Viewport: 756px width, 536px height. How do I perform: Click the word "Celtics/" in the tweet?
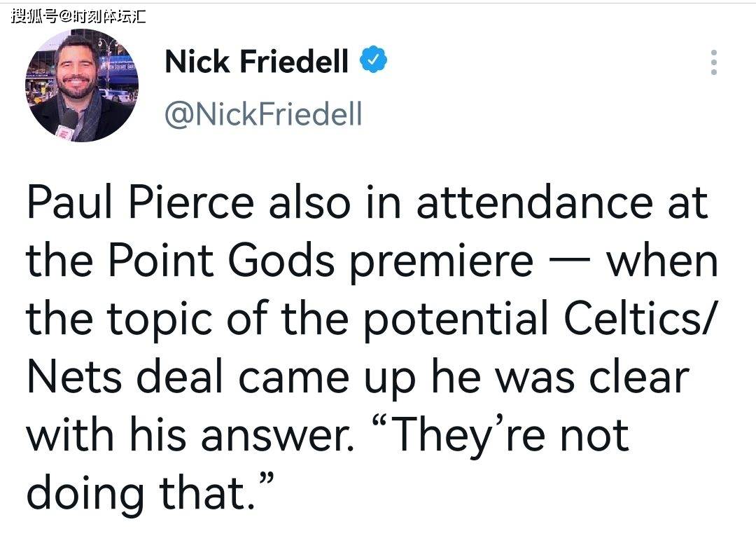point(640,318)
